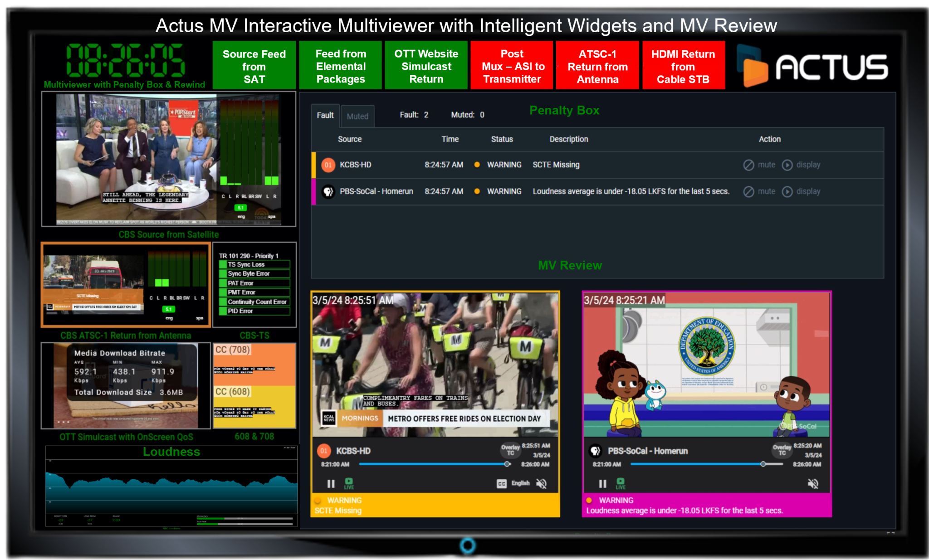Click the KCBS-HD timeline seek slider
This screenshot has width=929, height=560.
click(507, 464)
